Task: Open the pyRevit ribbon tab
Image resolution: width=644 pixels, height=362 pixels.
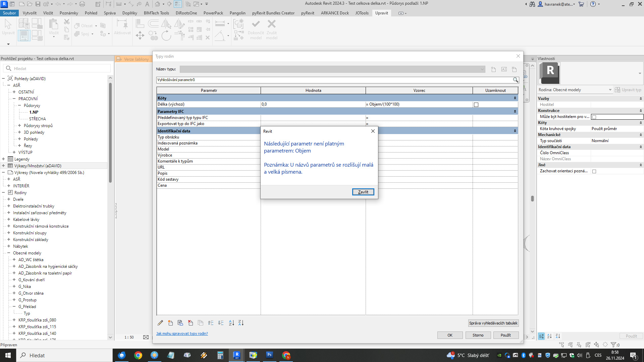Action: 307,13
